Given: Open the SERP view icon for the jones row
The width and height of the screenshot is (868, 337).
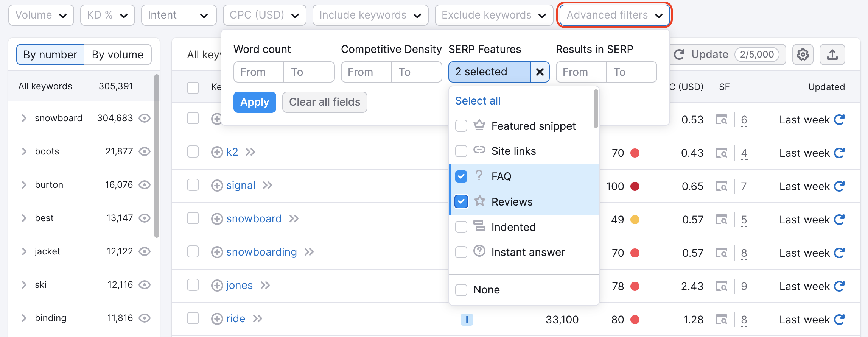Looking at the screenshot, I should [x=721, y=287].
